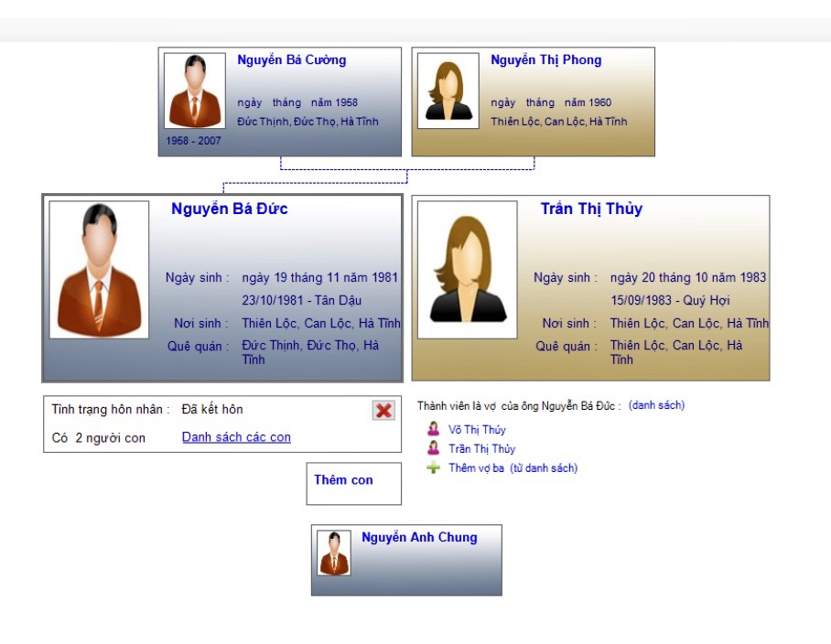
Task: Click the person icon beside Trần Thị Thủy in wife list
Action: [x=433, y=448]
